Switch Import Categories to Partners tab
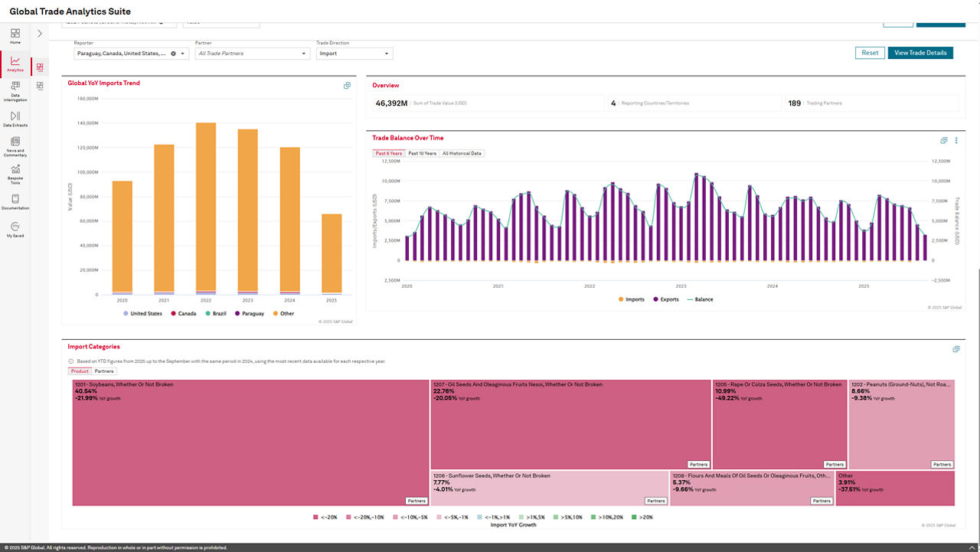Screen dimensions: 980x552 coord(104,371)
